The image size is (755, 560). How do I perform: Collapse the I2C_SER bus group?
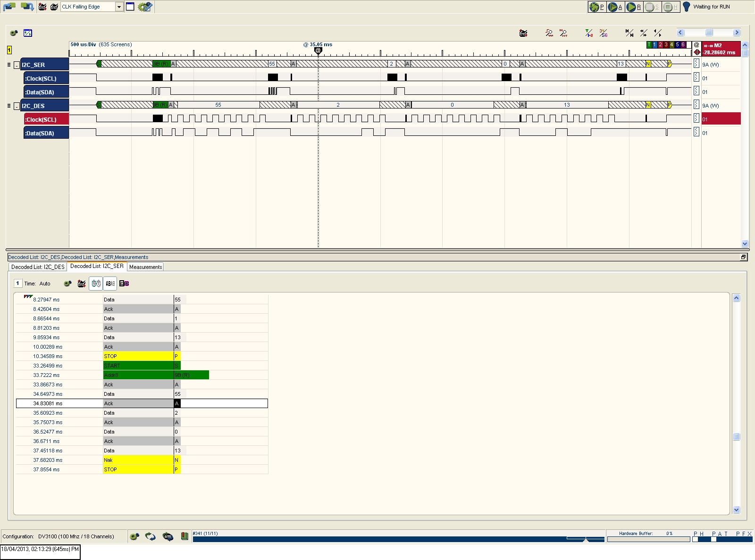17,65
